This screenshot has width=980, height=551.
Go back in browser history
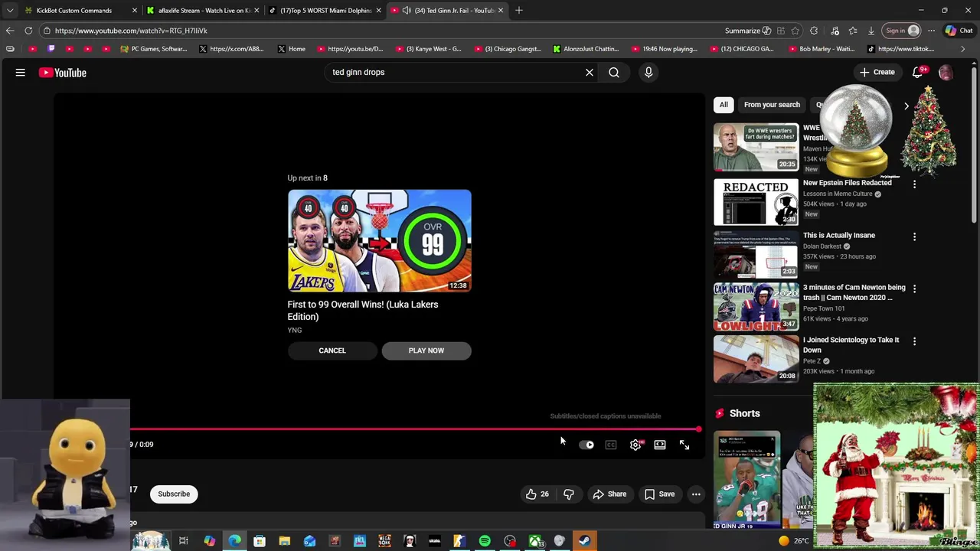tap(10, 31)
